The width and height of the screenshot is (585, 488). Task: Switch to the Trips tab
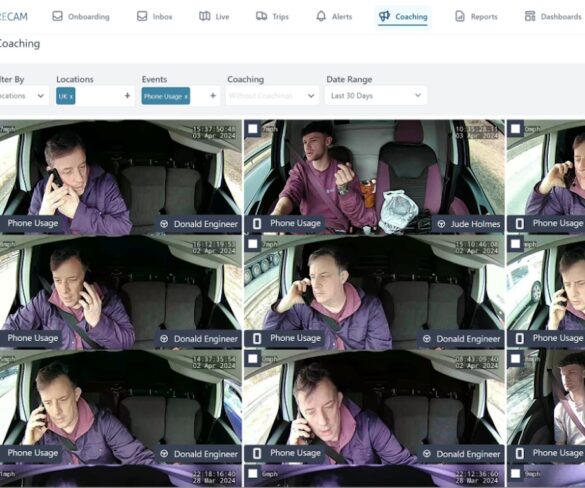coord(272,16)
